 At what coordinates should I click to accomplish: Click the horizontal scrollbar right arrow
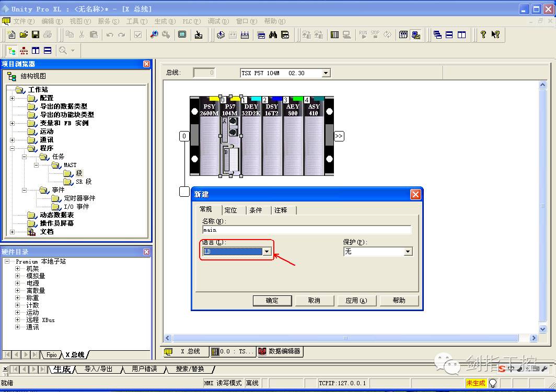(x=534, y=338)
